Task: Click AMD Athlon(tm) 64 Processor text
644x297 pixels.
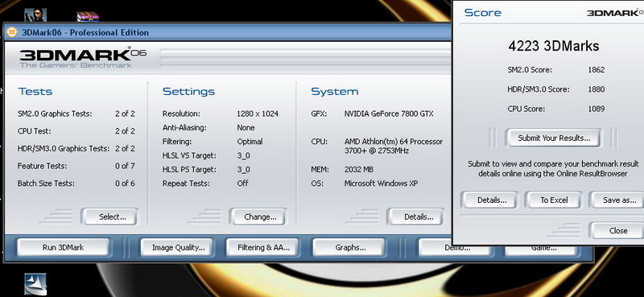Action: [x=394, y=142]
